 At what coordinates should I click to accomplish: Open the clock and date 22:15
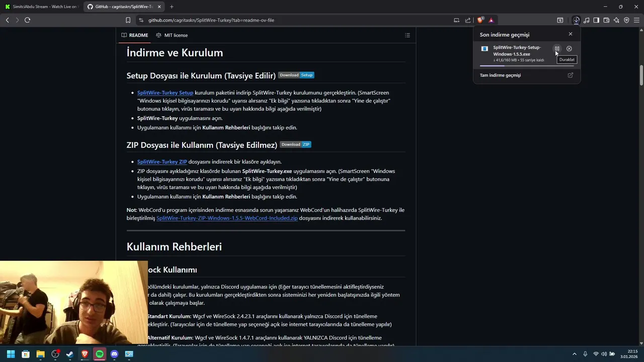[628, 354]
